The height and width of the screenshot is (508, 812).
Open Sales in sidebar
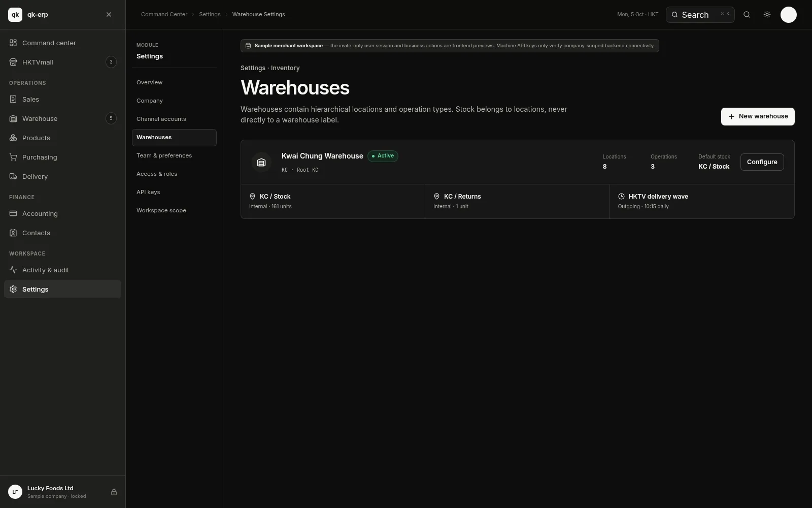(62, 99)
